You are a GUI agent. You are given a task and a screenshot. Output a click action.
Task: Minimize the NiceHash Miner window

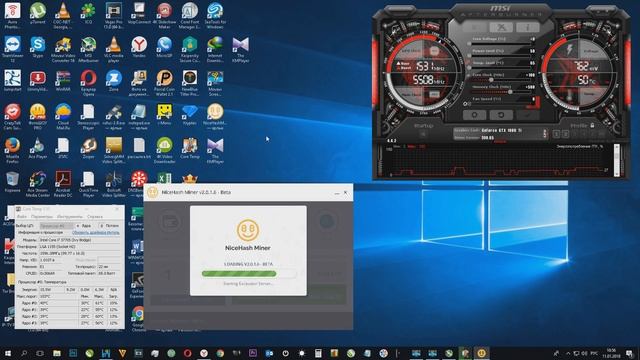(337, 192)
